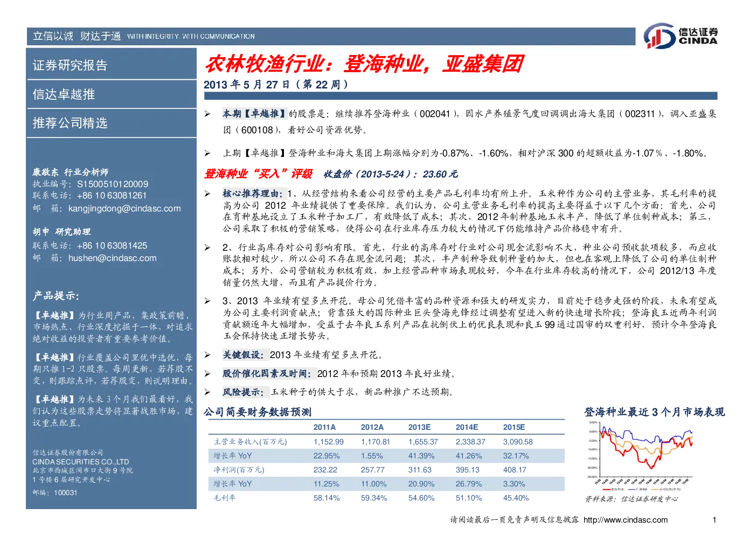This screenshot has width=756, height=535.
Task: Open the hushen@cindasc.com email link
Action: (x=113, y=258)
